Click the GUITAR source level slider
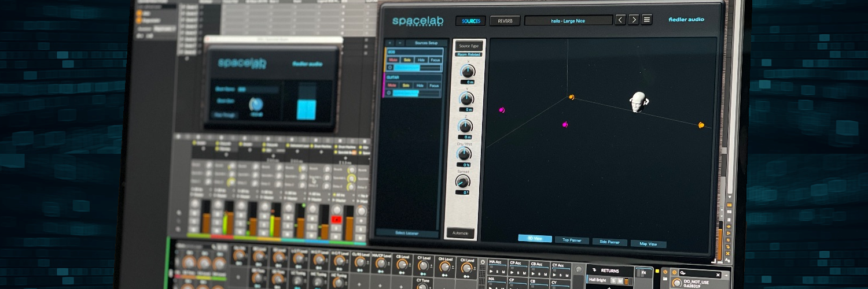Viewport: 868px width, 289px height. (417, 92)
